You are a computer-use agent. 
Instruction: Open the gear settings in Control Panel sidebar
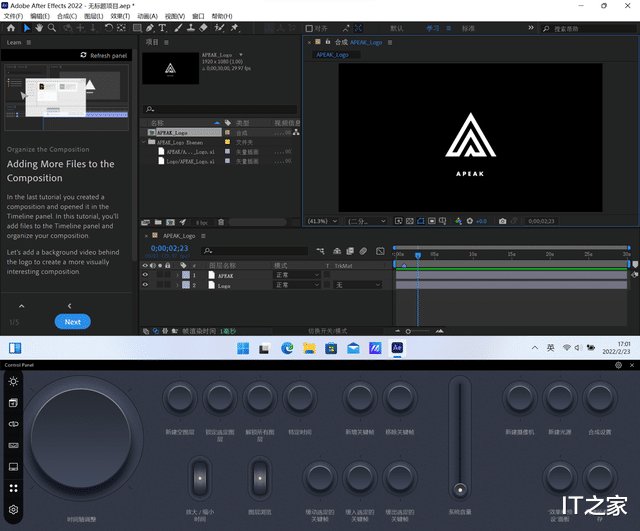pos(13,511)
